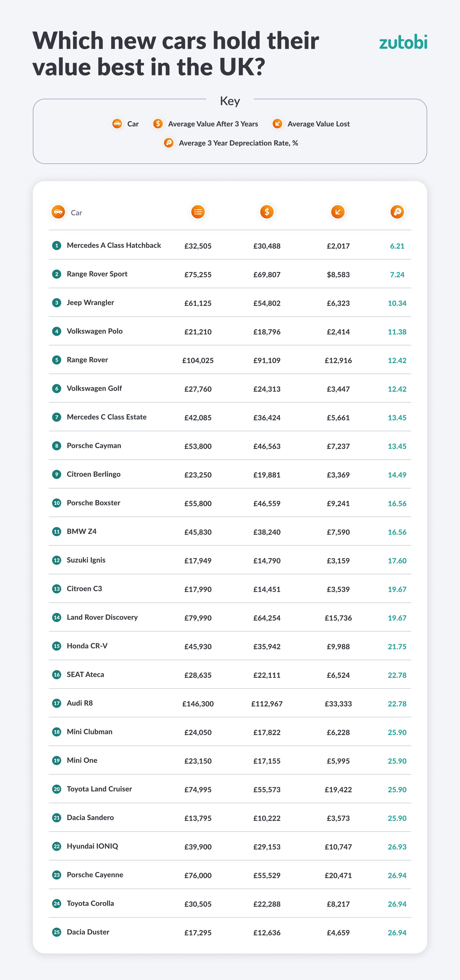Click the Range Rover Sport car name
Viewport: 460px width, 980px height.
(97, 274)
